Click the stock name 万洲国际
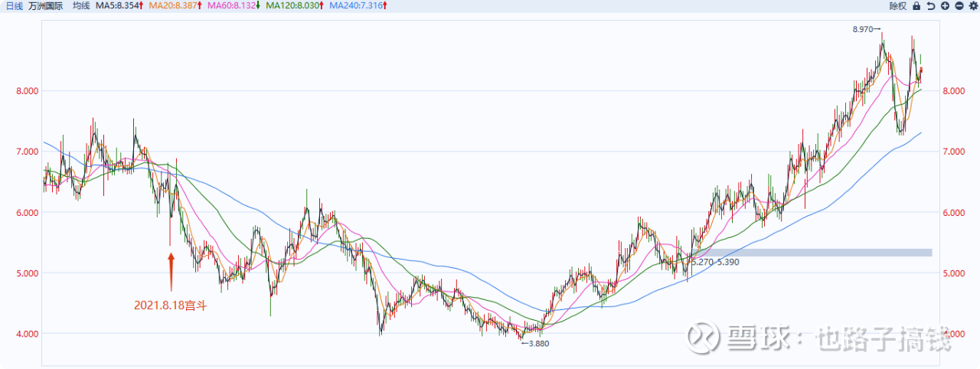Screen dimensions: 980x369 [45, 5]
